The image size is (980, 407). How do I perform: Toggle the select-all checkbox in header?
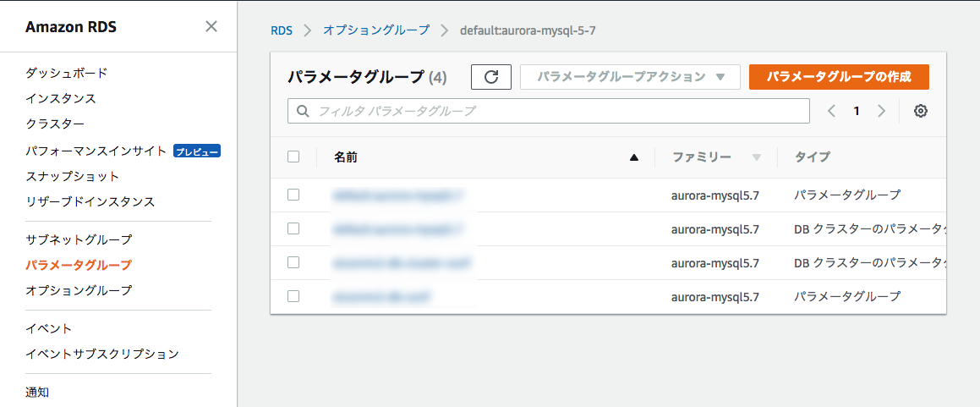click(293, 157)
